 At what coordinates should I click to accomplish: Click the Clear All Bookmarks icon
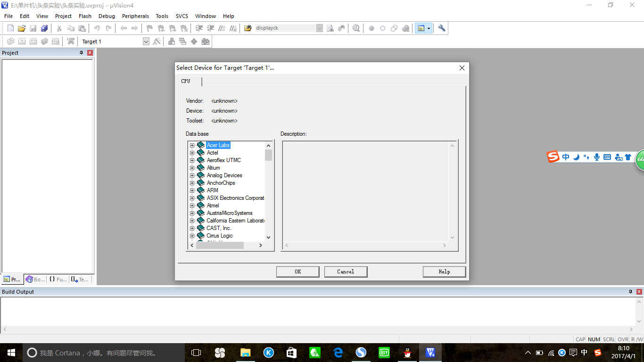point(184,28)
